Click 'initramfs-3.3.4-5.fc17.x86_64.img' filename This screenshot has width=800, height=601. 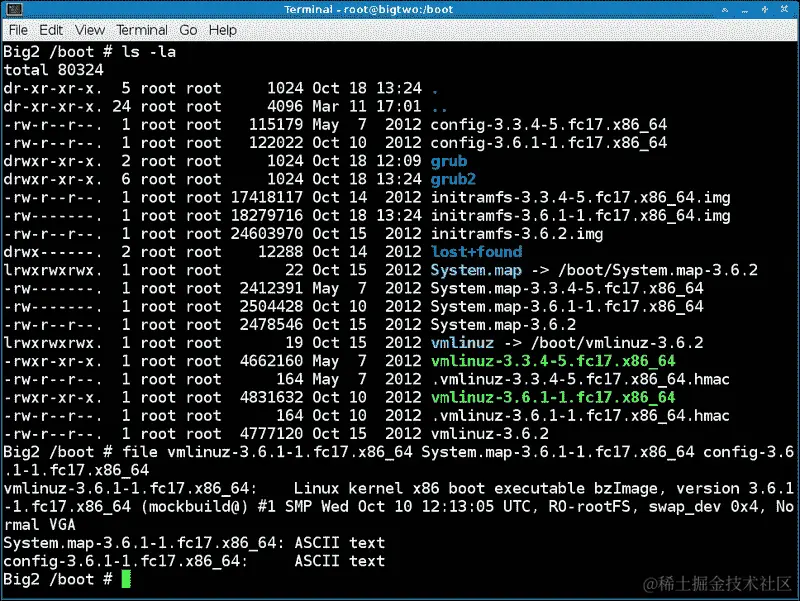[x=580, y=197]
